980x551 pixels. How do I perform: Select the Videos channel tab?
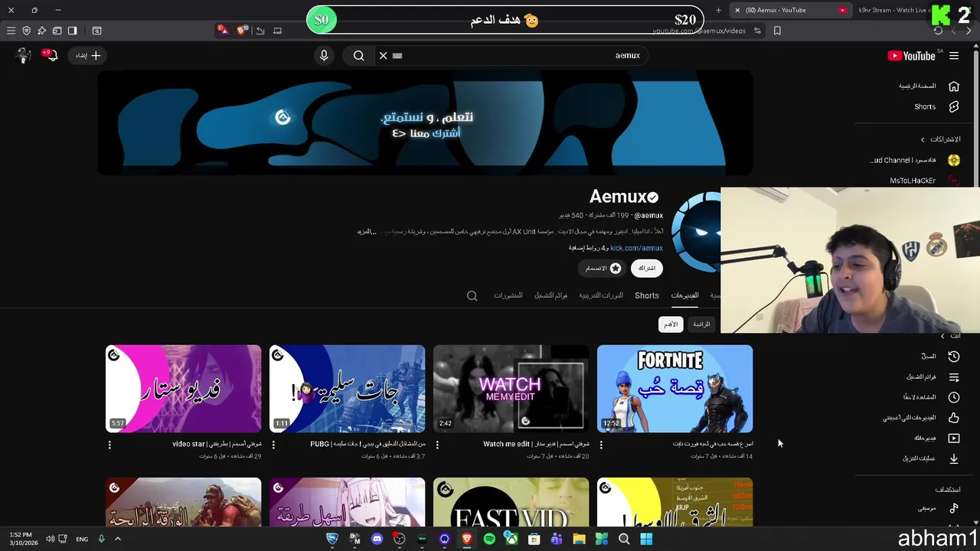[684, 295]
